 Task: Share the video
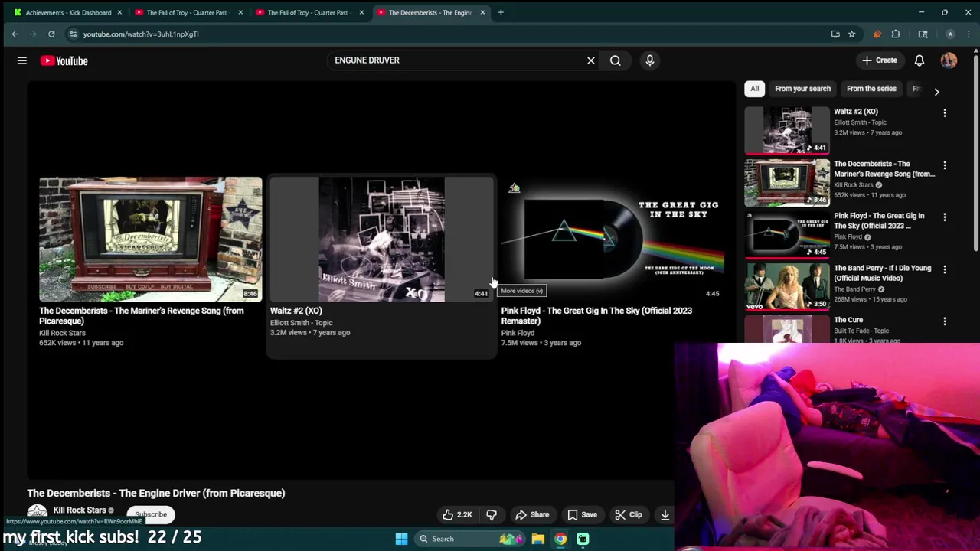point(532,515)
